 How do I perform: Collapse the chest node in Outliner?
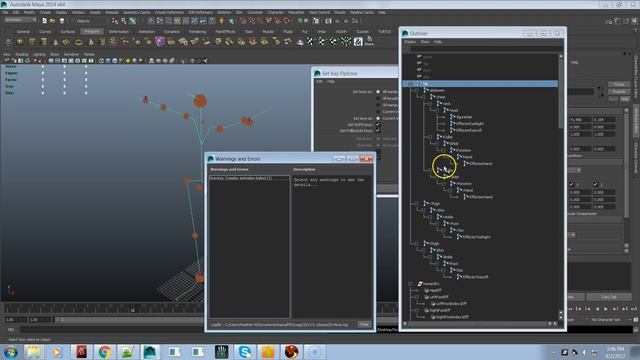tap(423, 97)
